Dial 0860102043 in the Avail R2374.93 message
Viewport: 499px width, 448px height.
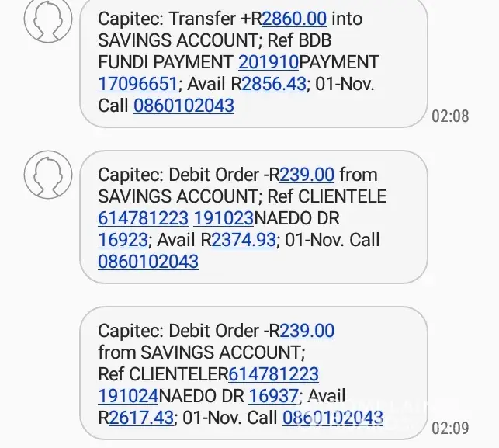148,262
